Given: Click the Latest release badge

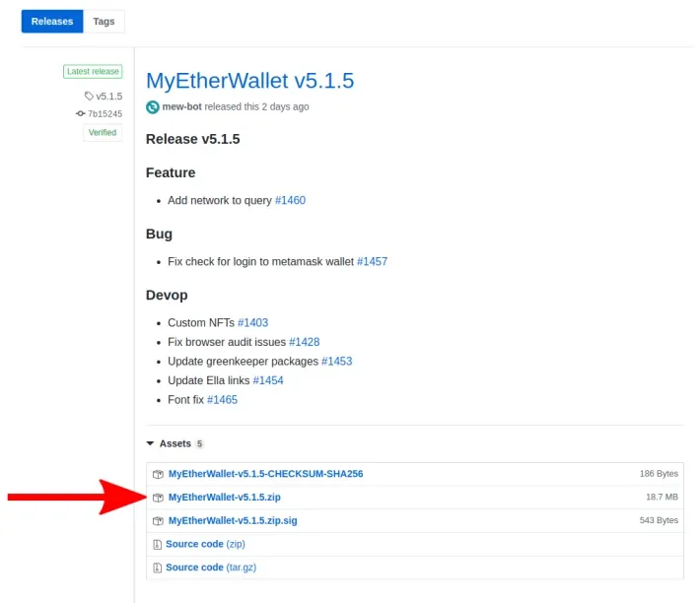Looking at the screenshot, I should click(93, 71).
